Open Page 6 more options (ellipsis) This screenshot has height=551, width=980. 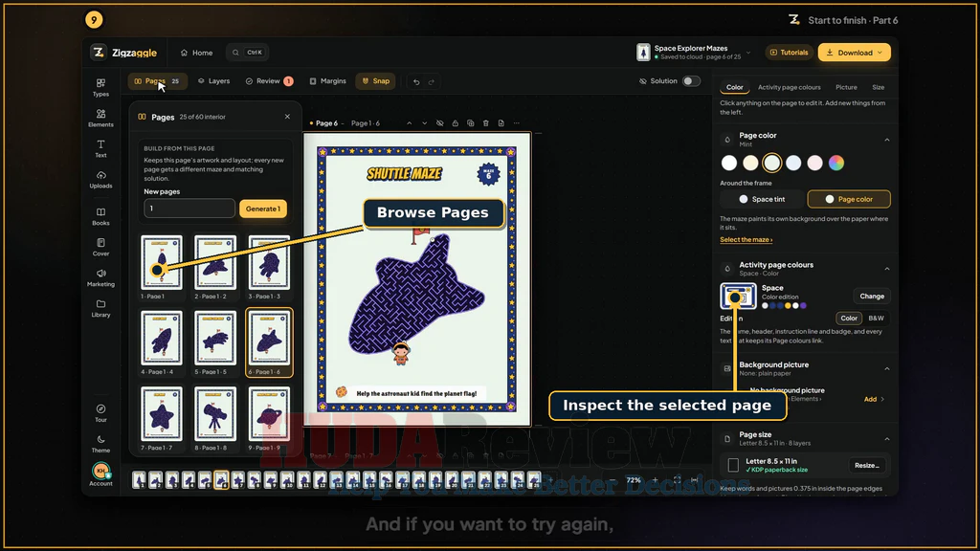tap(516, 123)
